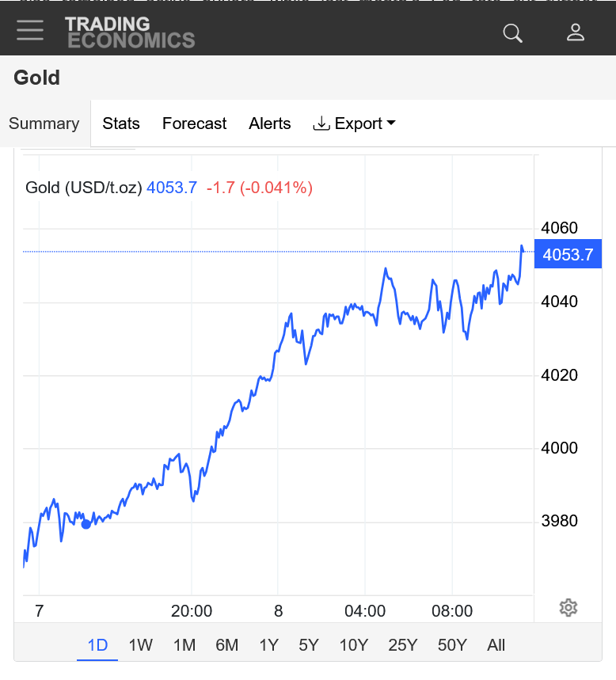Viewport: 616px width, 680px height.
Task: Open the user account icon
Action: 576,32
